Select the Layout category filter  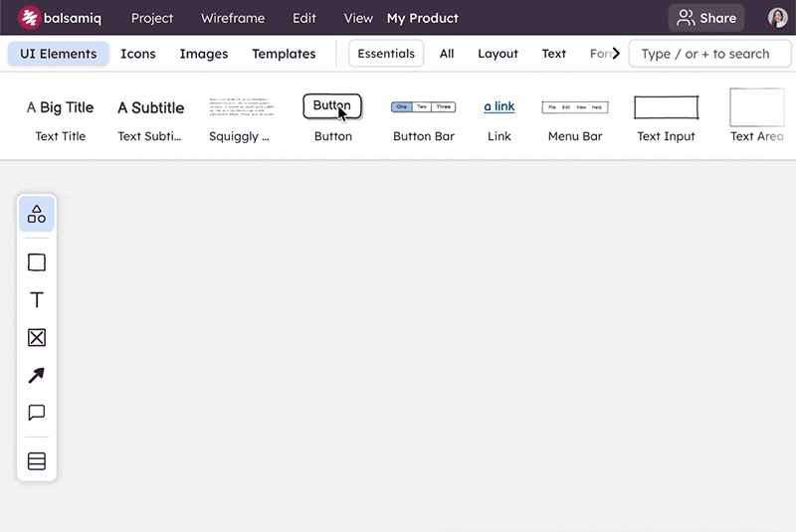coord(497,54)
